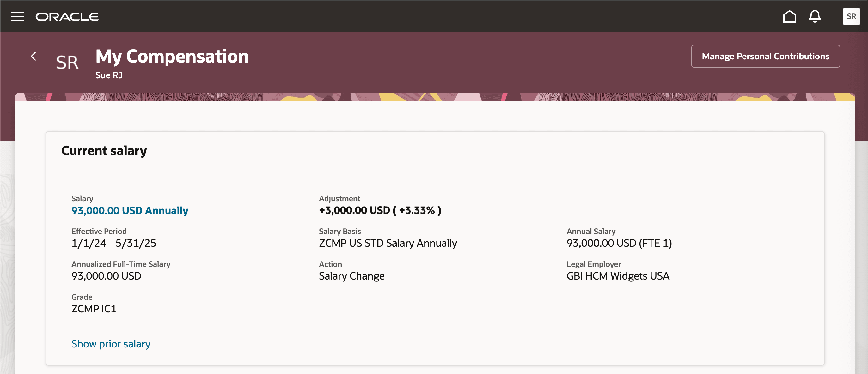The width and height of the screenshot is (868, 374).
Task: Go to the Home icon
Action: [790, 16]
